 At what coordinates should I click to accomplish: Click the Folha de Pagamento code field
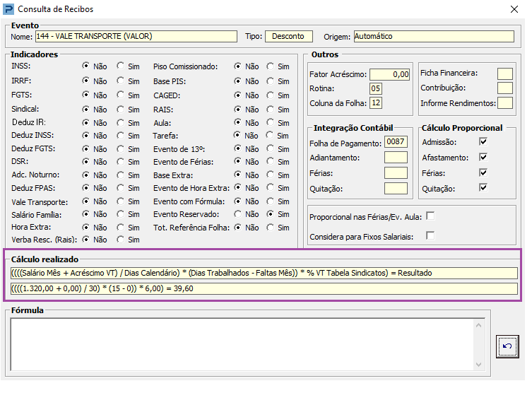[x=396, y=141]
